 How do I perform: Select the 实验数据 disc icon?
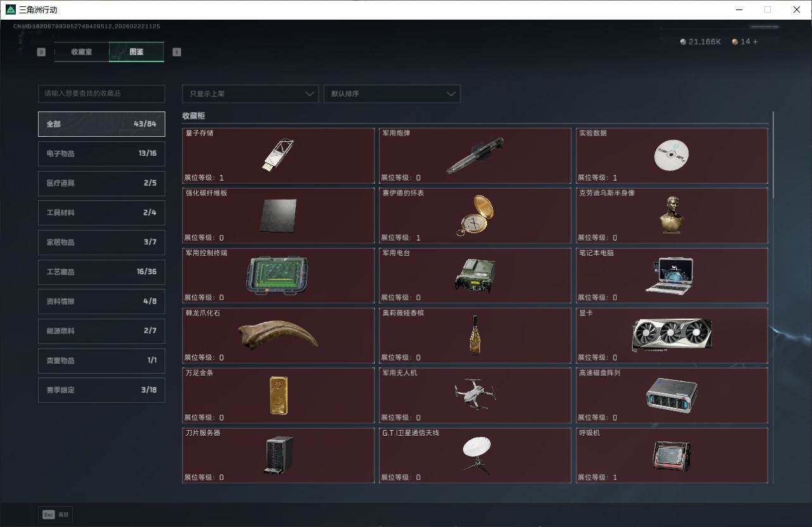click(671, 155)
